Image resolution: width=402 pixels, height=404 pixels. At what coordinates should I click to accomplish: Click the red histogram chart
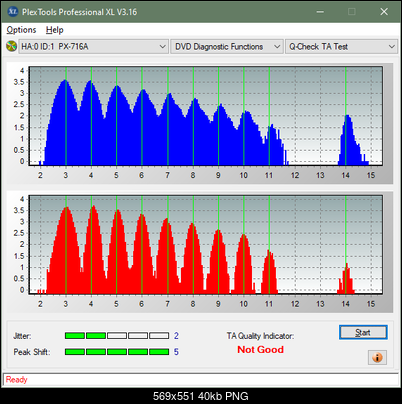(206, 245)
